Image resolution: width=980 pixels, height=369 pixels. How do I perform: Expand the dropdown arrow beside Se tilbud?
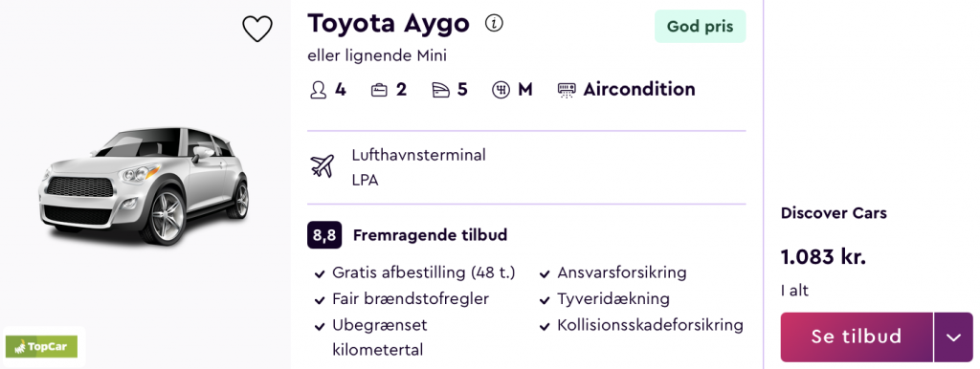click(x=953, y=337)
